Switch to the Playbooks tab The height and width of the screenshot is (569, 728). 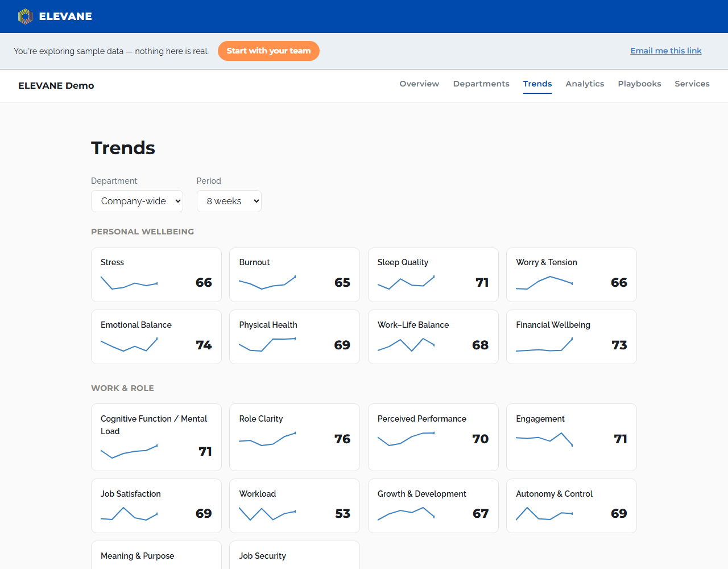pyautogui.click(x=639, y=84)
